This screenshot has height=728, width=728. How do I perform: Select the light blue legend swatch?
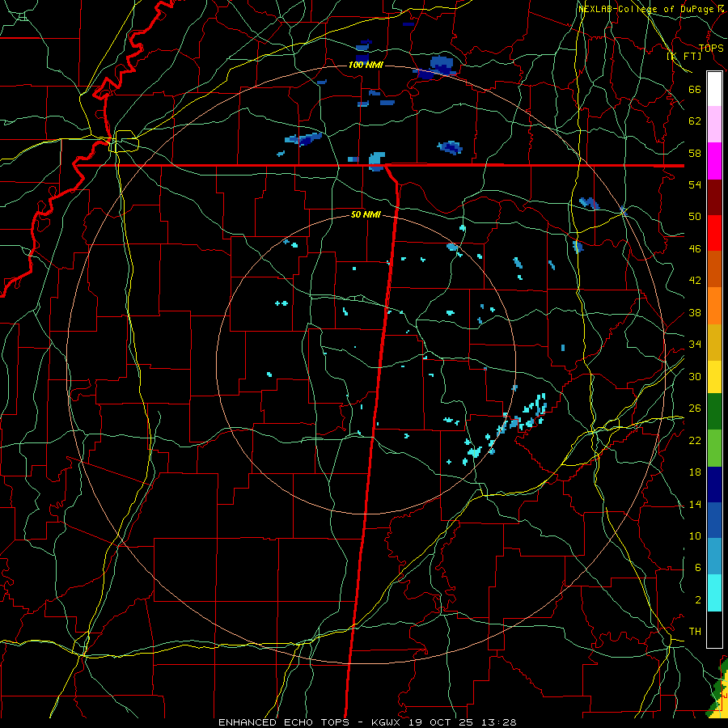(x=714, y=557)
